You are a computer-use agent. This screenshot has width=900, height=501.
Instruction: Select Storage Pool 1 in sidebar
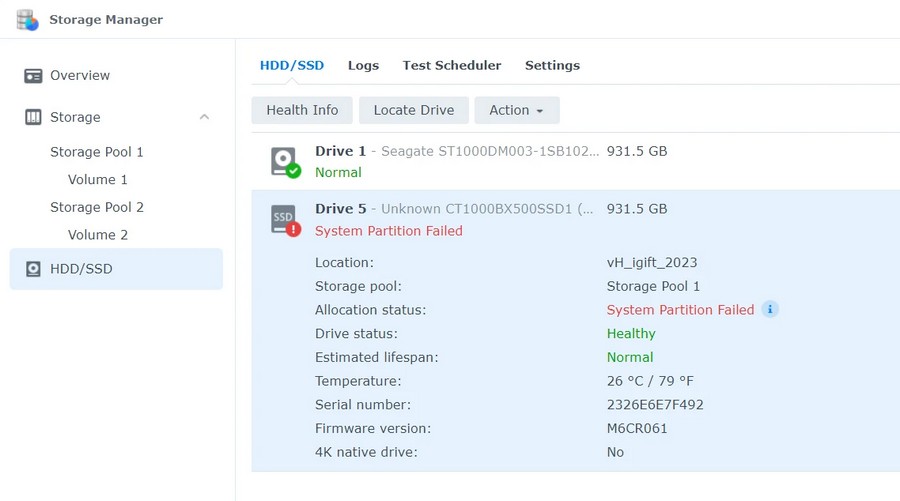point(97,152)
